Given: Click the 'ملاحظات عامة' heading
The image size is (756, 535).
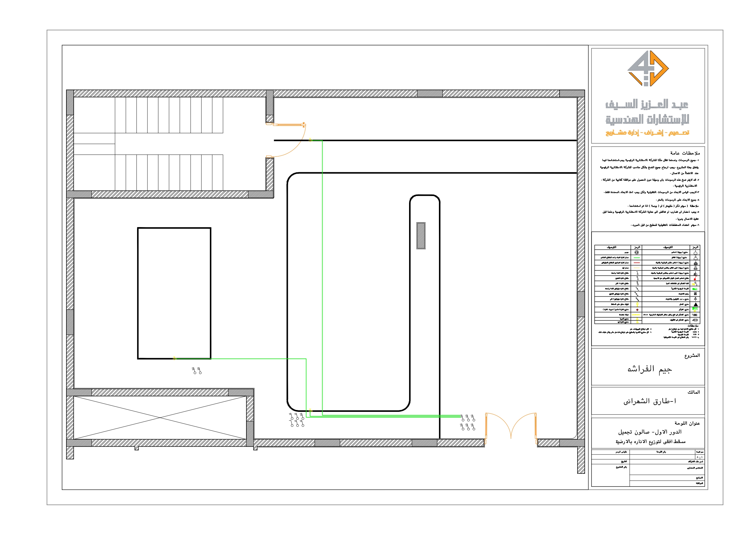Looking at the screenshot, I should pyautogui.click(x=685, y=153).
